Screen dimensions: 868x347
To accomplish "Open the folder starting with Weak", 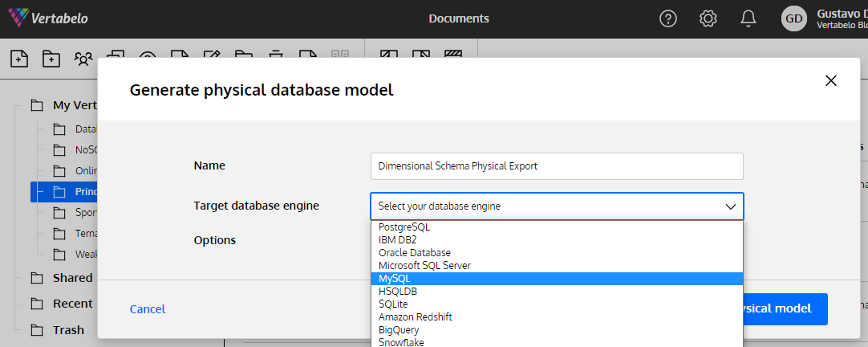I will [x=76, y=255].
